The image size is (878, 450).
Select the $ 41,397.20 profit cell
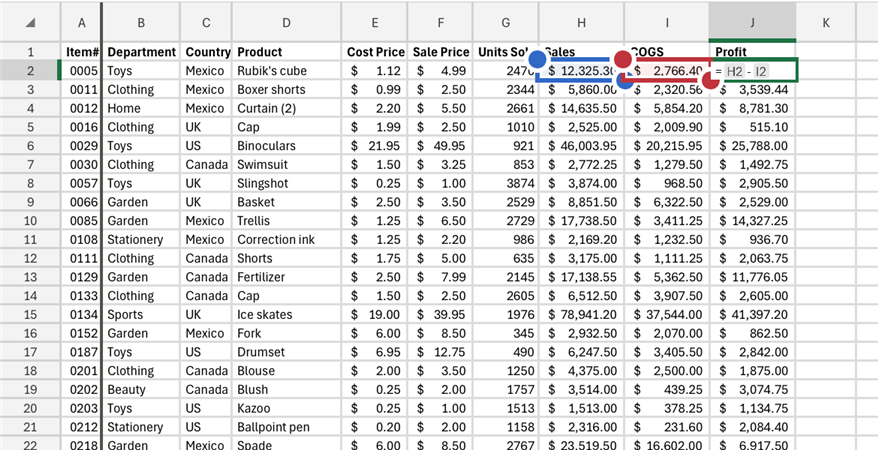point(753,315)
